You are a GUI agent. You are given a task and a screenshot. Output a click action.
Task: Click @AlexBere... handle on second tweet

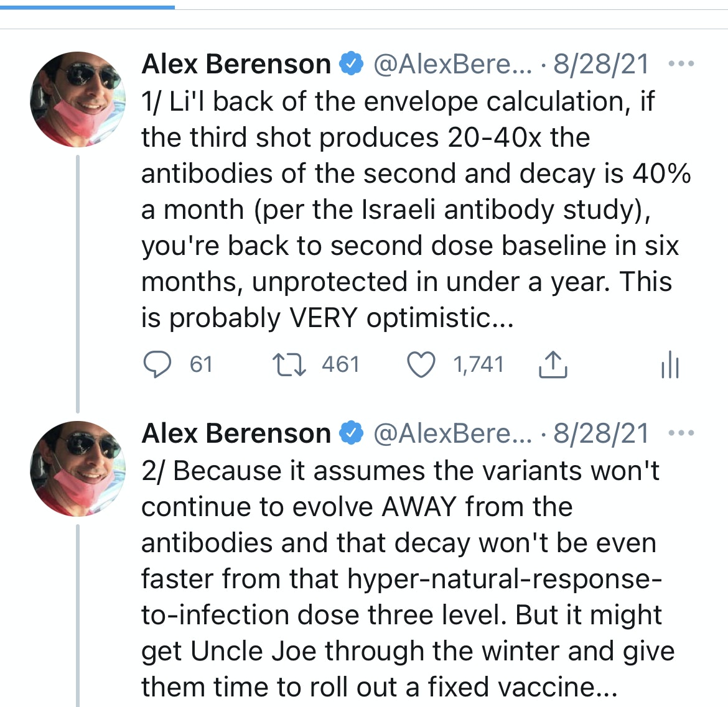pos(452,433)
